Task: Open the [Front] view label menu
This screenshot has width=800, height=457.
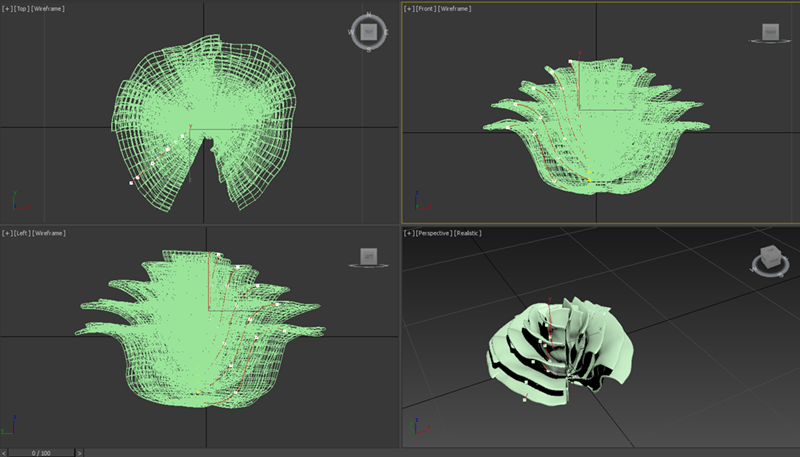Action: point(425,8)
